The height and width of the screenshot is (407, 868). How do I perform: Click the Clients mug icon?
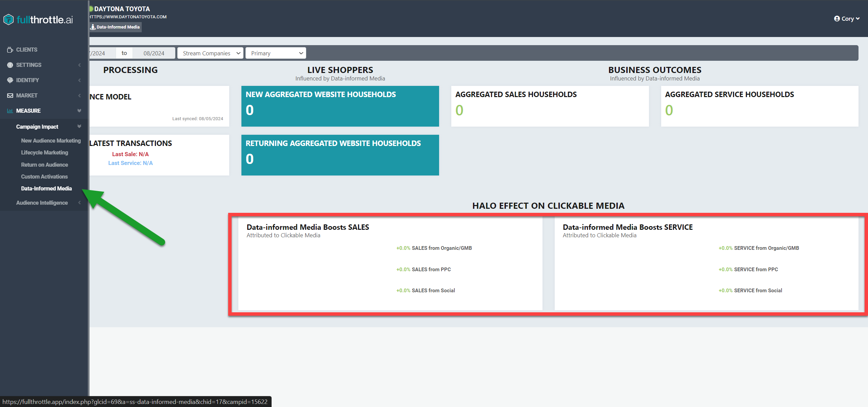coord(10,50)
